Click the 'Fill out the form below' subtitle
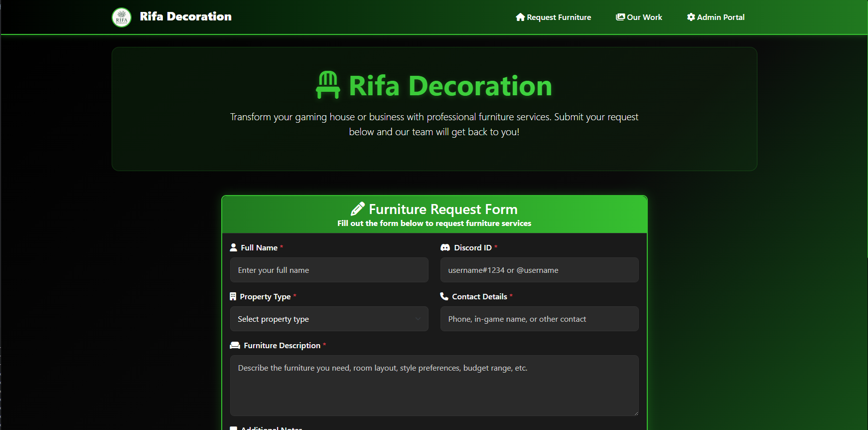Screen dimensions: 868x430 [x=434, y=223]
